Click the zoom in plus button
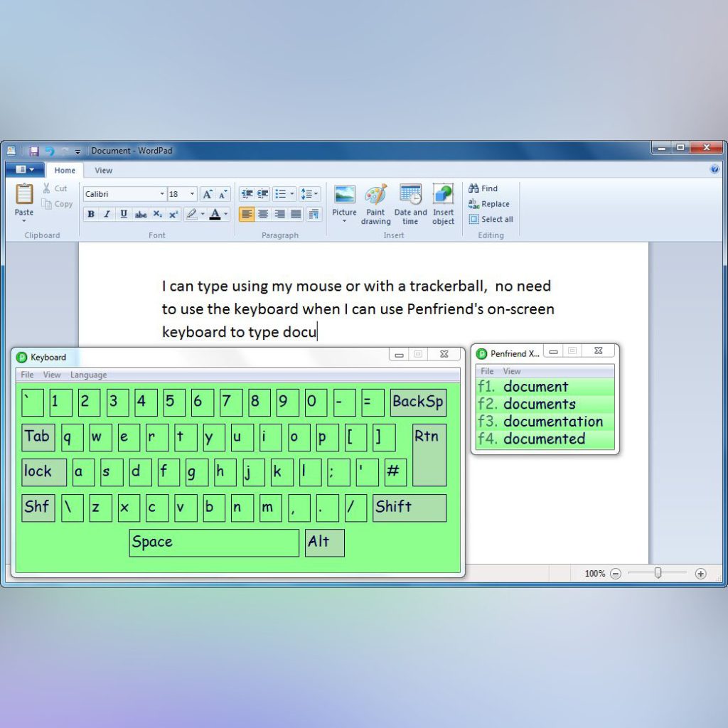 pyautogui.click(x=700, y=574)
